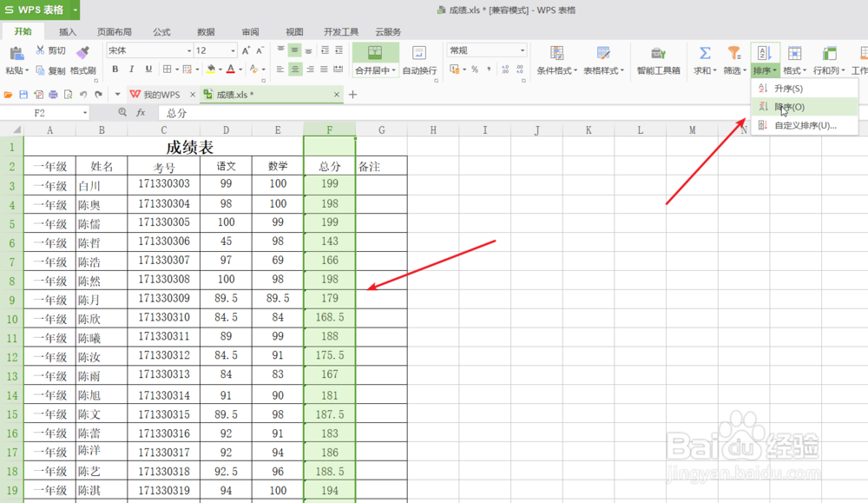Toggle middle vertical alignment
The width and height of the screenshot is (868, 503).
295,50
